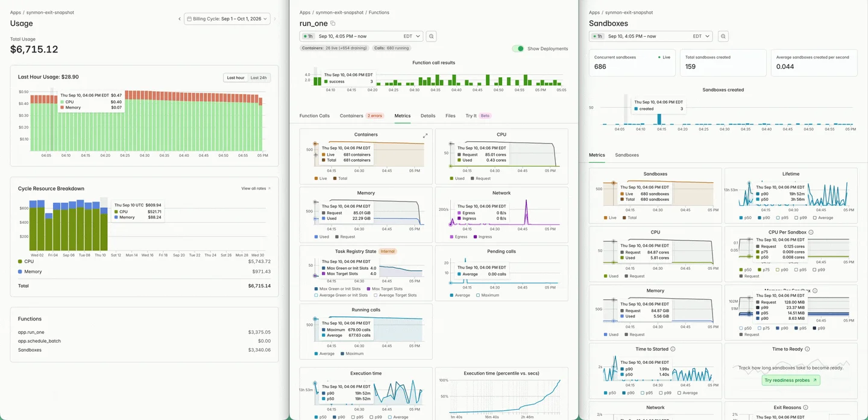Click Average sandboxes created per second value

coord(785,66)
